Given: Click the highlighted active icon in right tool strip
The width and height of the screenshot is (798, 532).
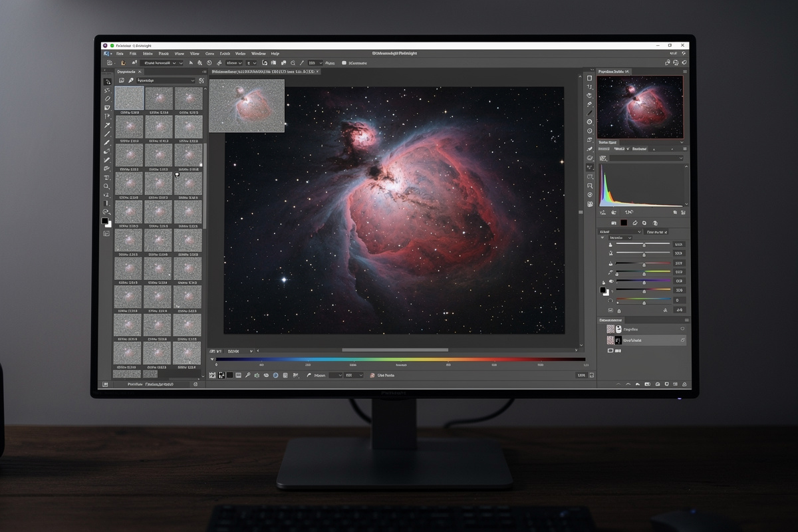Looking at the screenshot, I should pyautogui.click(x=589, y=168).
